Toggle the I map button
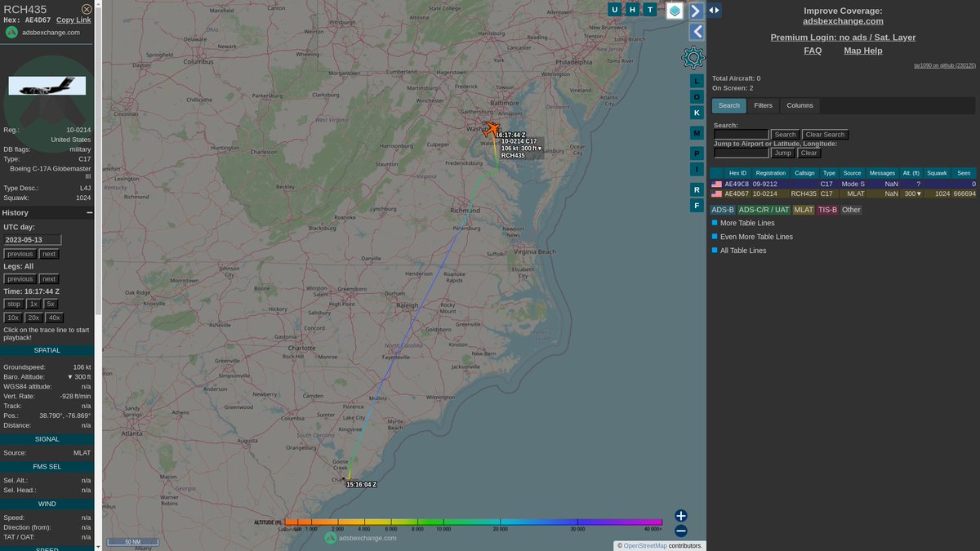The image size is (980, 551). (697, 169)
